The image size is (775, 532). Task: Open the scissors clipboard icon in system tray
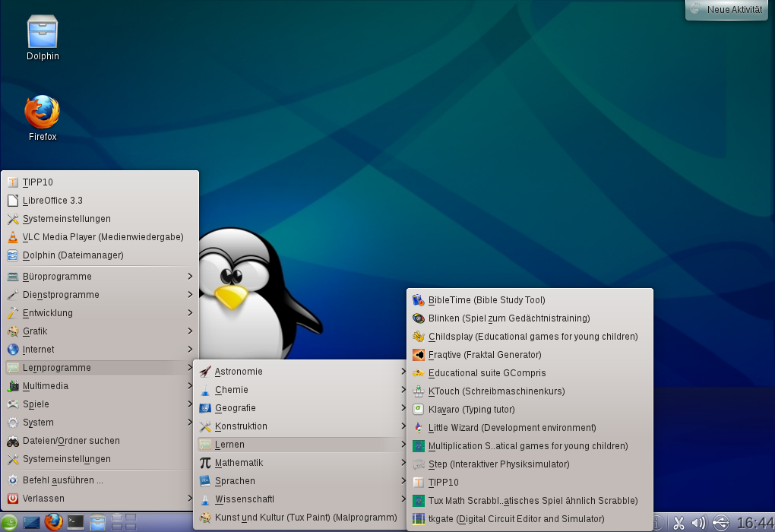tap(679, 523)
